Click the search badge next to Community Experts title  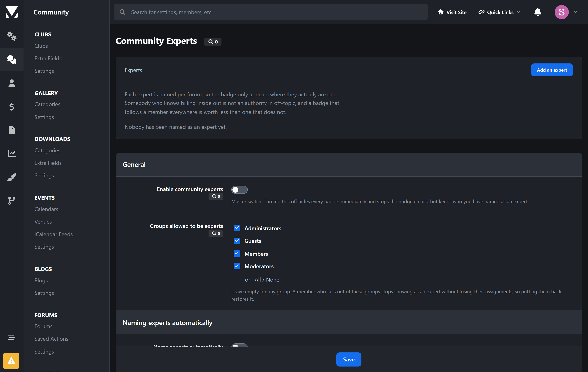[x=213, y=42]
